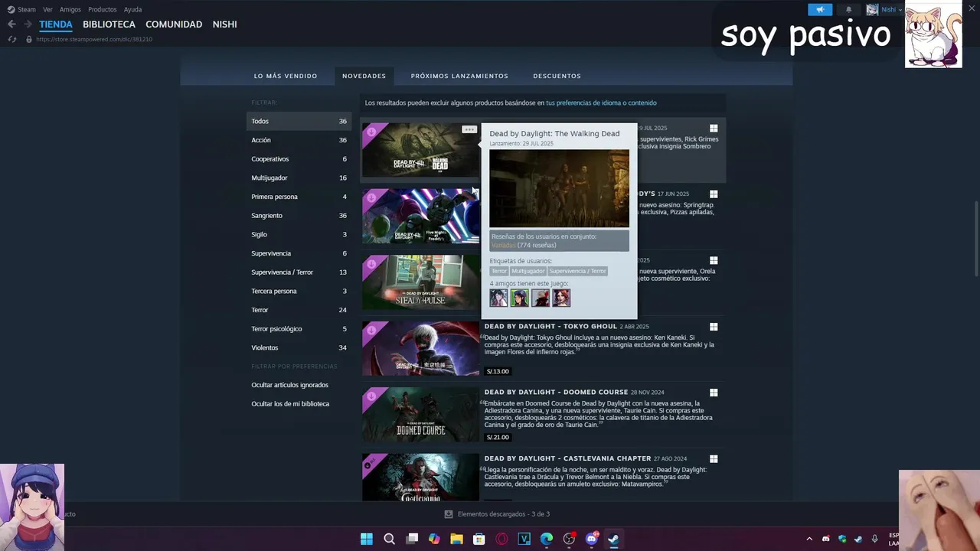Select the Novedades tab

[x=364, y=76]
